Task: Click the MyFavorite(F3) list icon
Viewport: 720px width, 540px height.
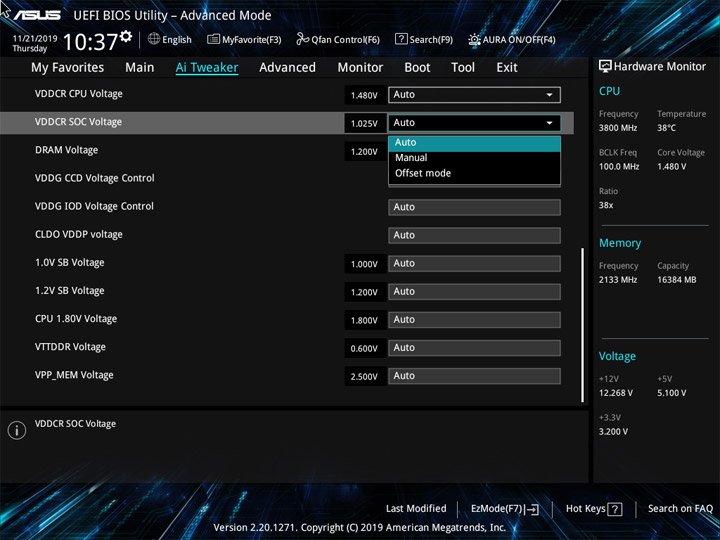Action: pyautogui.click(x=213, y=39)
